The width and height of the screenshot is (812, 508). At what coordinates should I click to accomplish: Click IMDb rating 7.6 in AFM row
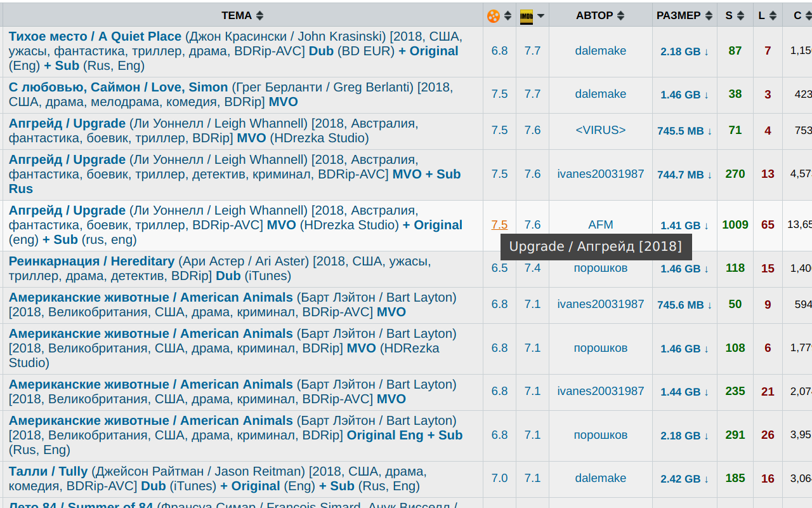532,225
